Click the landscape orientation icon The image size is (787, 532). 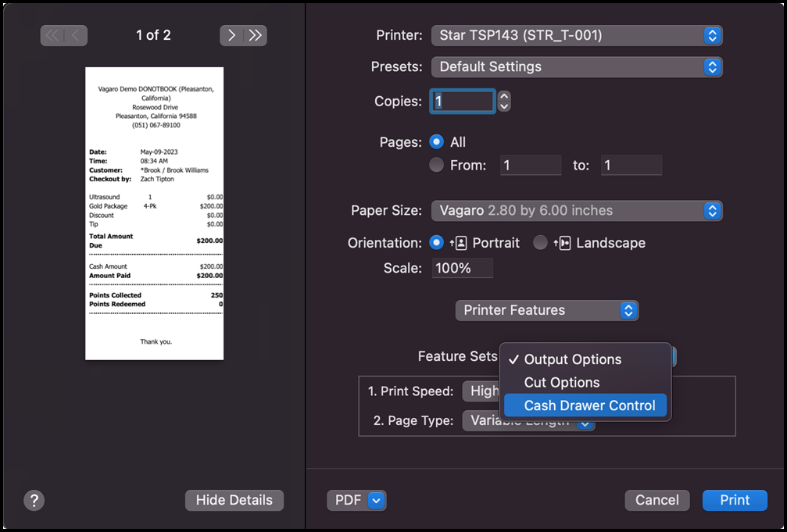[x=562, y=243]
